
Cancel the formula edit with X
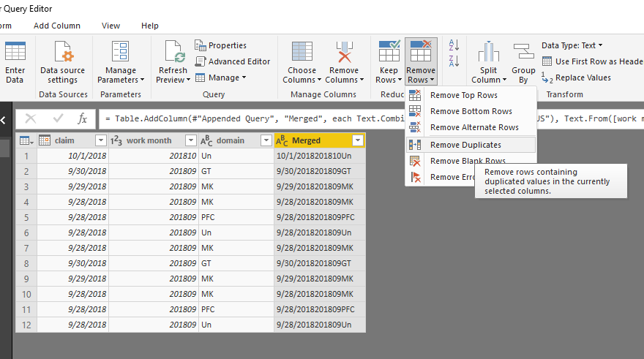31,118
